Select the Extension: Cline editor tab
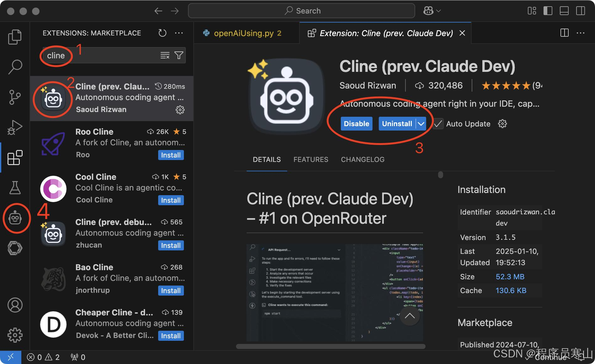This screenshot has width=595, height=364. point(386,33)
